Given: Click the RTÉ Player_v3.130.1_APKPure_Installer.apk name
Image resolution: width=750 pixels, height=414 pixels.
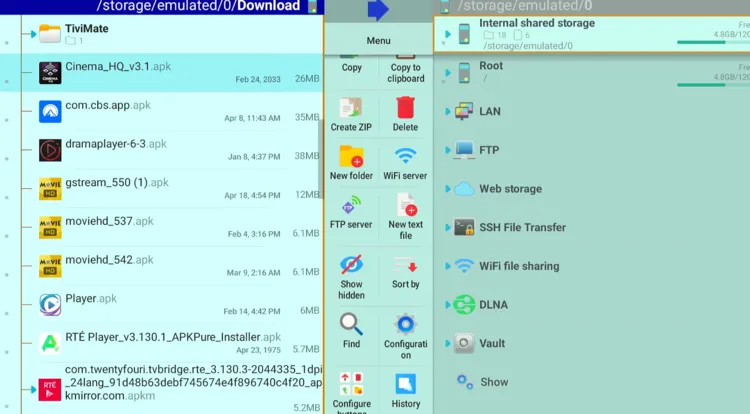Looking at the screenshot, I should (x=173, y=337).
